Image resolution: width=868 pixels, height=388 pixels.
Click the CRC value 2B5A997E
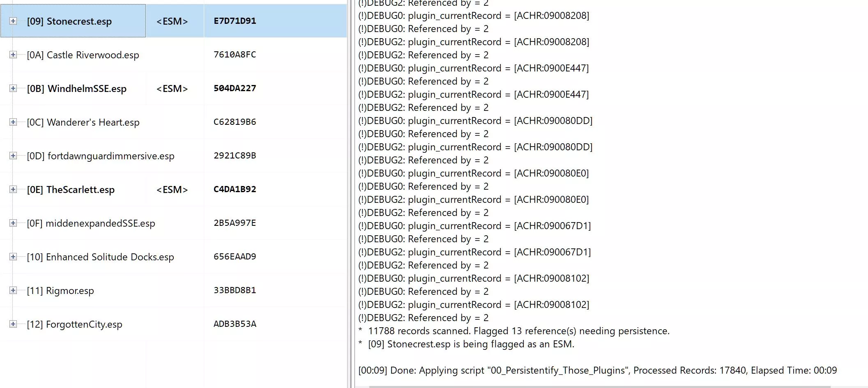[x=235, y=223]
